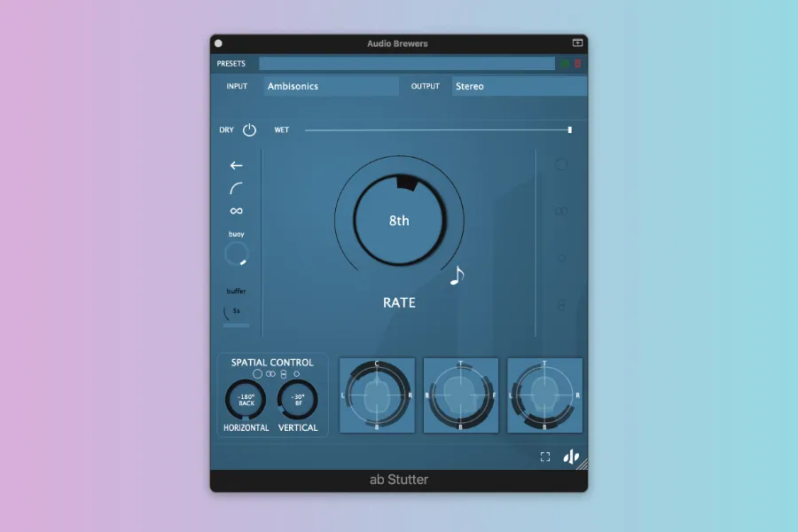
Task: Click the fullscreen brackets icon
Action: tap(545, 457)
